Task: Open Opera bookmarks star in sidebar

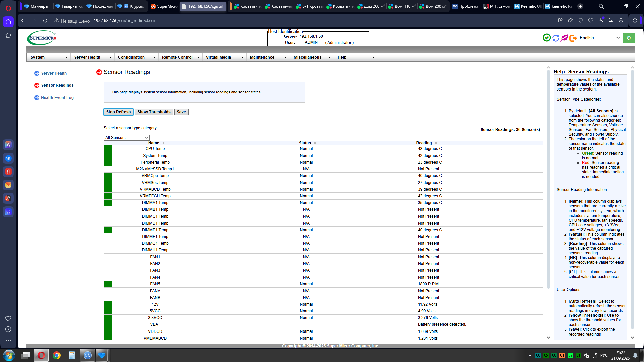Action: pos(8,35)
